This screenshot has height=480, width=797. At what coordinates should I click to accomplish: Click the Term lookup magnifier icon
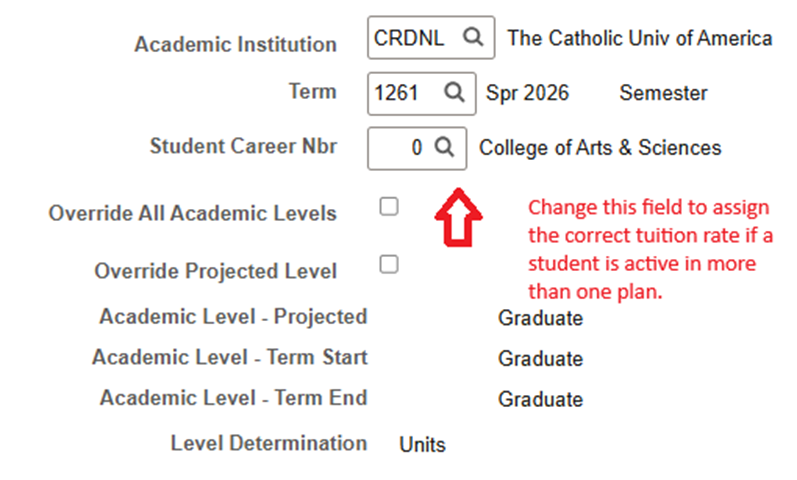454,93
